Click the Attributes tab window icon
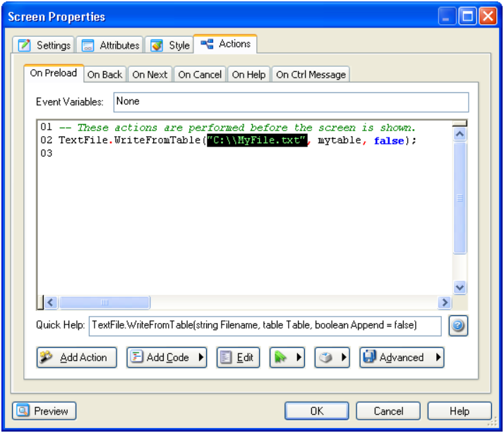 point(88,45)
